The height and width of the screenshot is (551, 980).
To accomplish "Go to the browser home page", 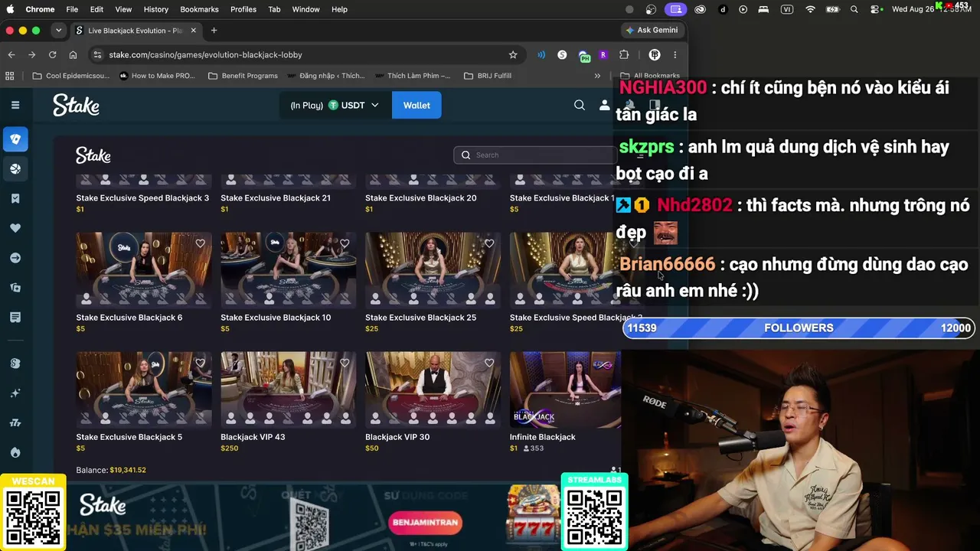I will 73,55.
